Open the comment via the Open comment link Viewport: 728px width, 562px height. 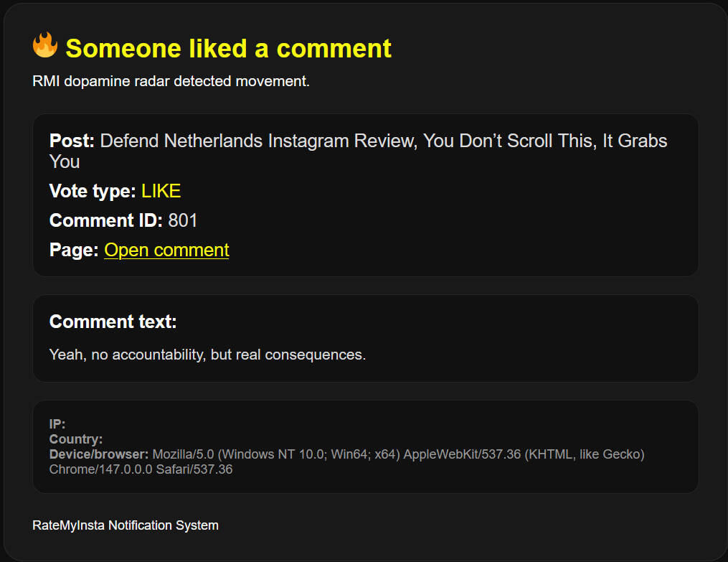[166, 250]
